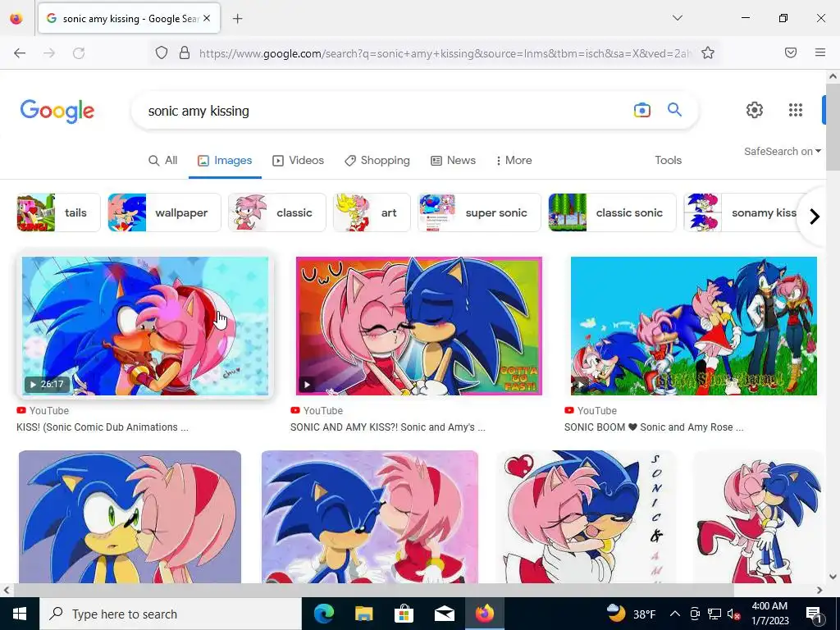Open the Tools filter options

[668, 160]
